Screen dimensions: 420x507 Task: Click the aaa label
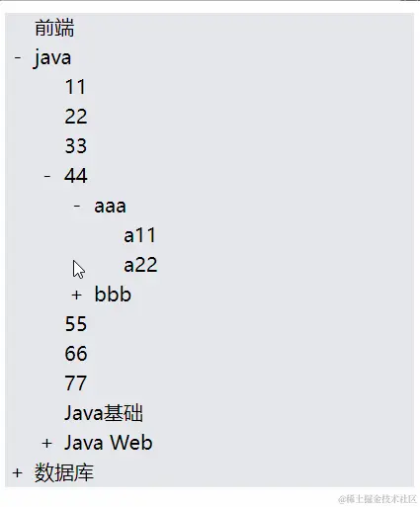click(110, 207)
